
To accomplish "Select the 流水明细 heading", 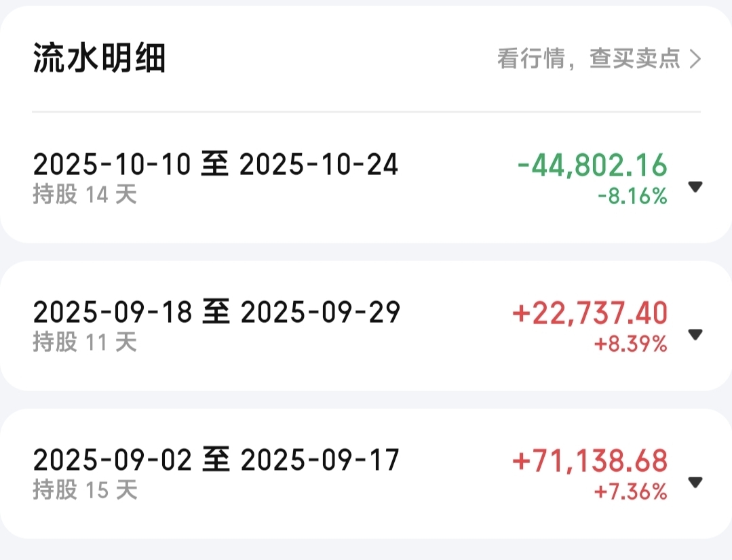I will tap(99, 58).
